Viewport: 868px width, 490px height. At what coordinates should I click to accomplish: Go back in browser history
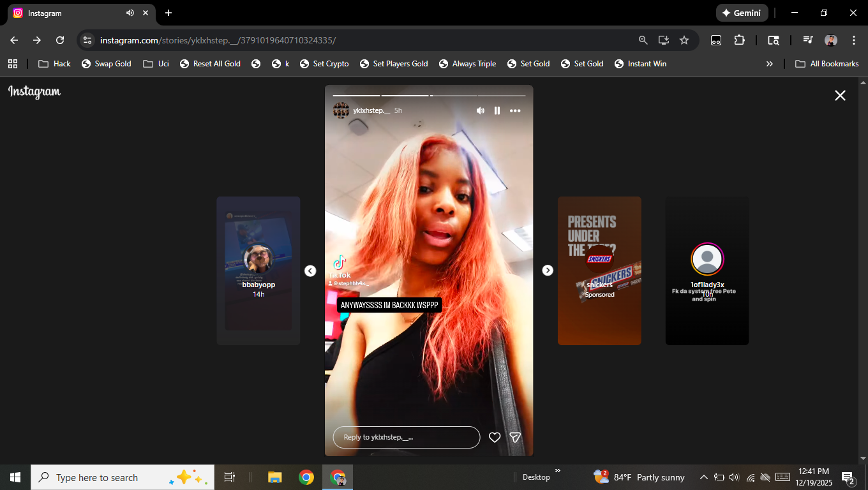14,40
